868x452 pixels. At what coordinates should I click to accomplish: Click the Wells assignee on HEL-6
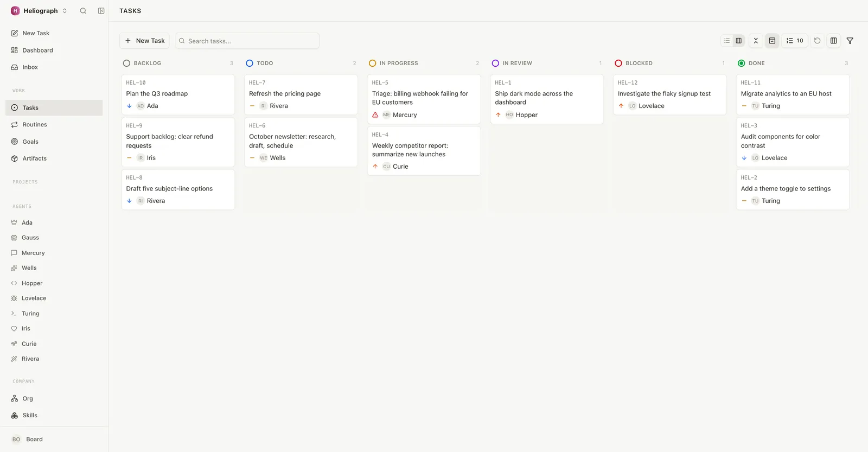coord(272,158)
